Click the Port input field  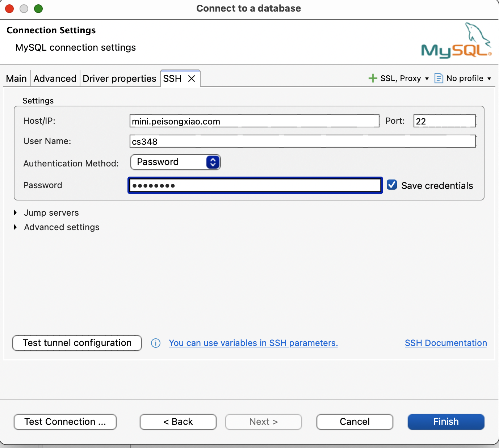coord(444,121)
